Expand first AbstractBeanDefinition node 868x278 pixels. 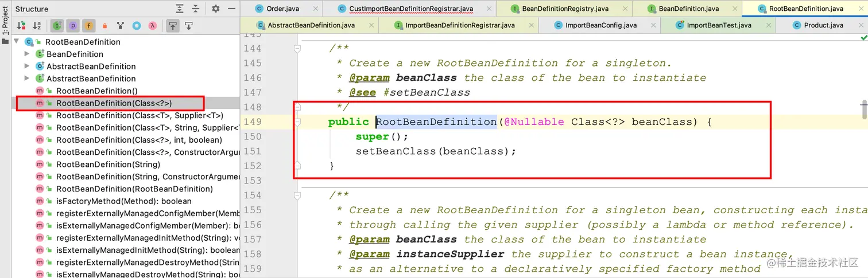(26, 66)
